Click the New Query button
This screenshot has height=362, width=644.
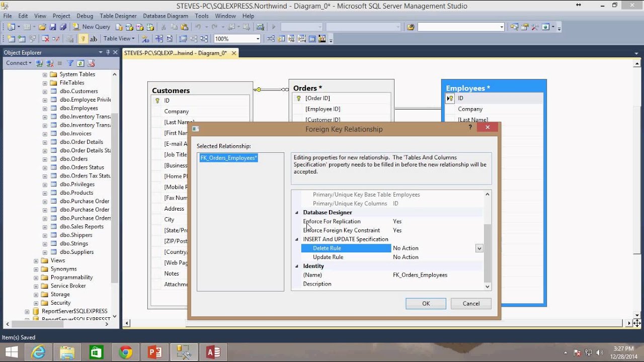click(x=91, y=27)
